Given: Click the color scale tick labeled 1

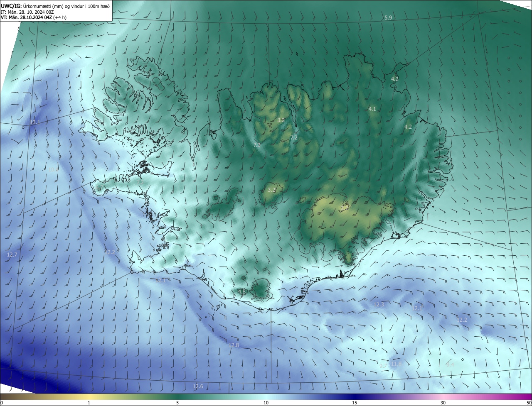Looking at the screenshot, I should [x=89, y=403].
